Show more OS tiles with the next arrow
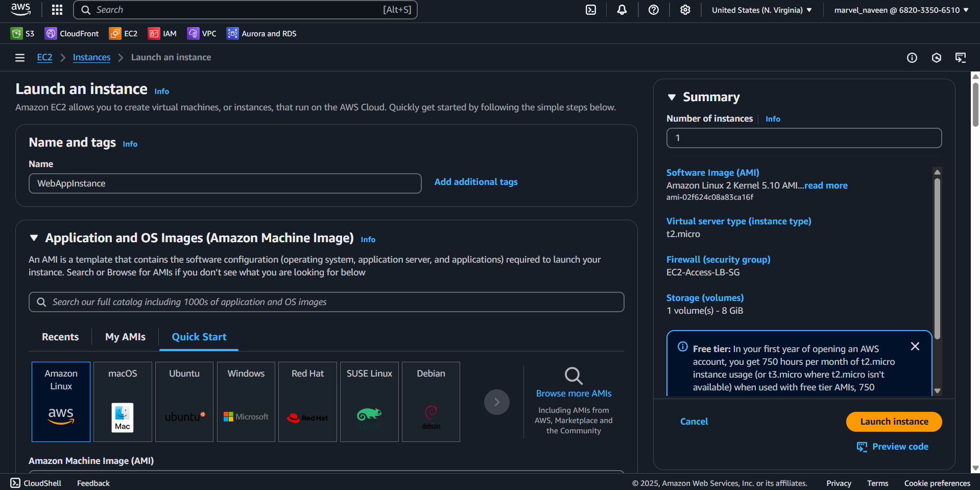This screenshot has width=980, height=490. [497, 402]
